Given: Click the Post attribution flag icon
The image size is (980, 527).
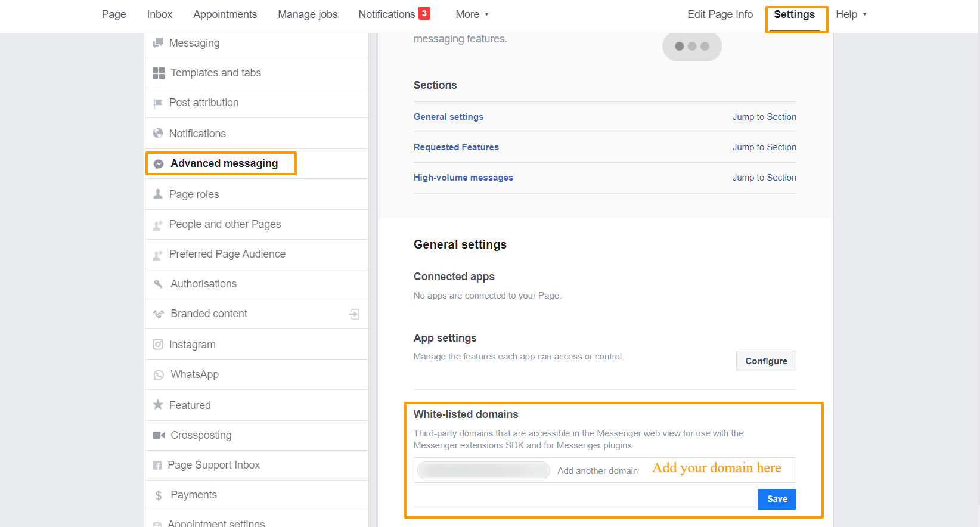Looking at the screenshot, I should point(158,103).
